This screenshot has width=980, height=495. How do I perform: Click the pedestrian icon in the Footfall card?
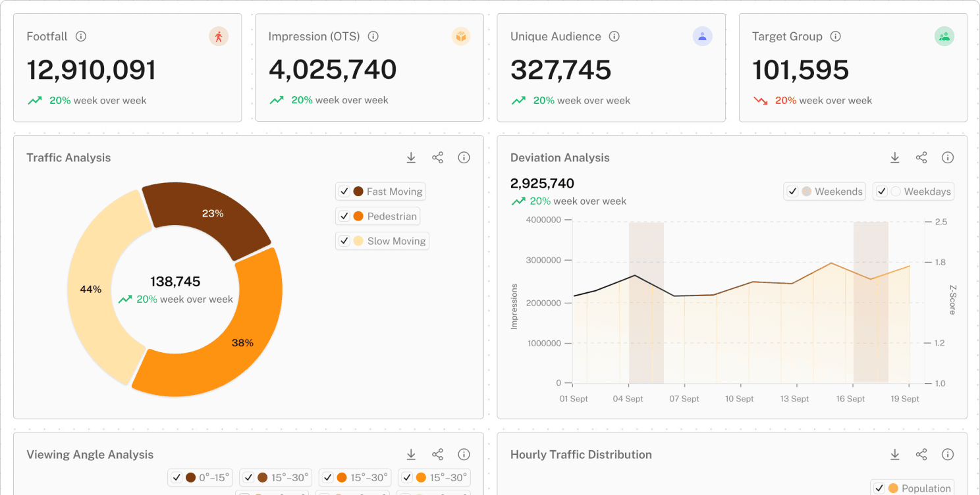tap(219, 37)
